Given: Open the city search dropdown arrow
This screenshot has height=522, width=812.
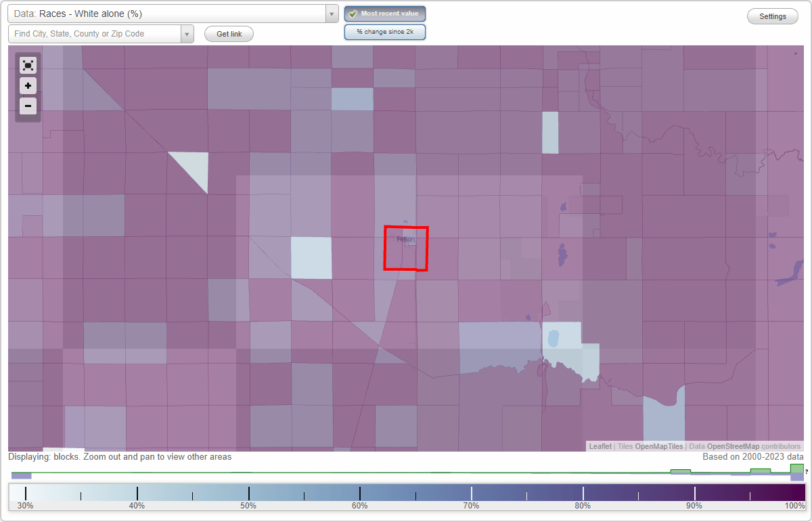Looking at the screenshot, I should (x=187, y=33).
